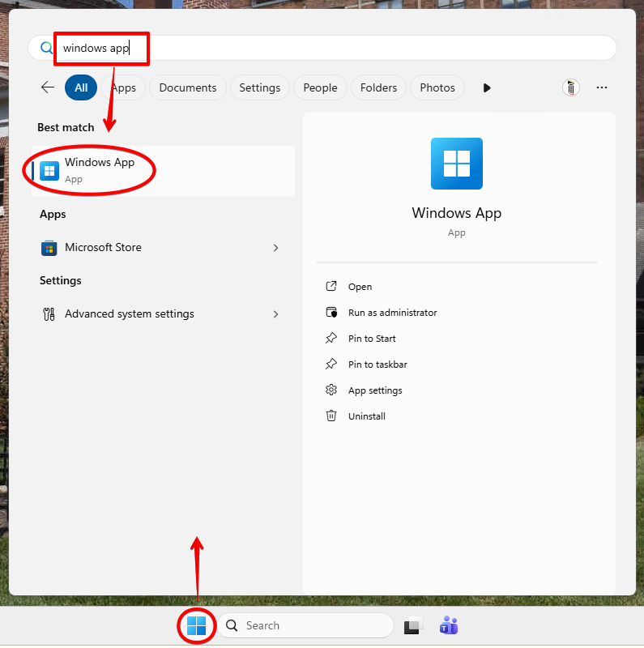Open the user profile avatar icon

[571, 87]
